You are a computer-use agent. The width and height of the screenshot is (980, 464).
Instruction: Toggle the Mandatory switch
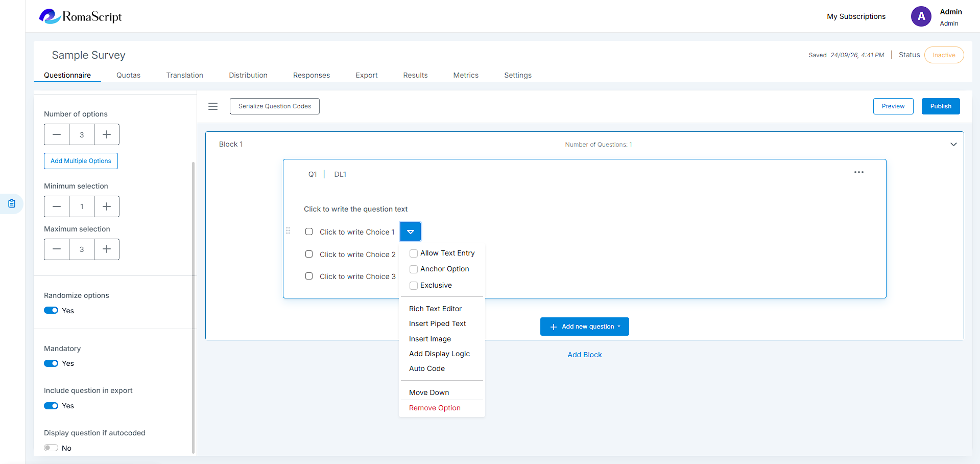pyautogui.click(x=51, y=363)
